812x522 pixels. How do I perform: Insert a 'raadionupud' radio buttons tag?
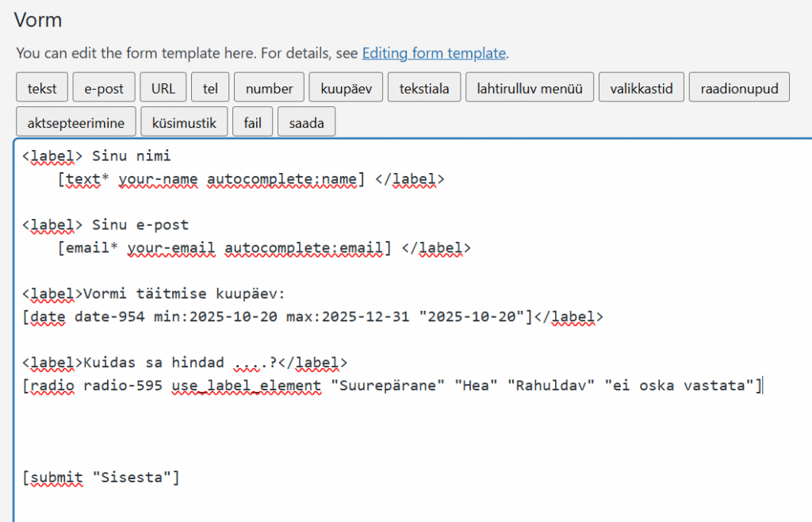pos(739,88)
